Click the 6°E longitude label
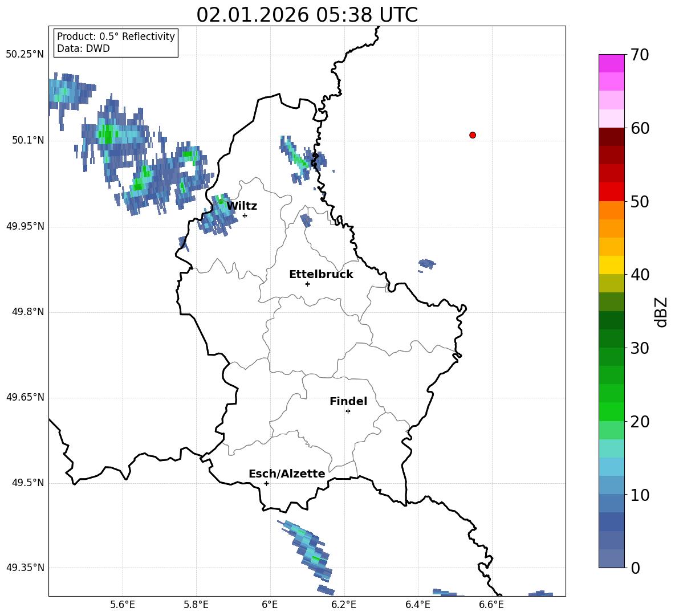Image resolution: width=675 pixels, height=616 pixels. pyautogui.click(x=270, y=605)
